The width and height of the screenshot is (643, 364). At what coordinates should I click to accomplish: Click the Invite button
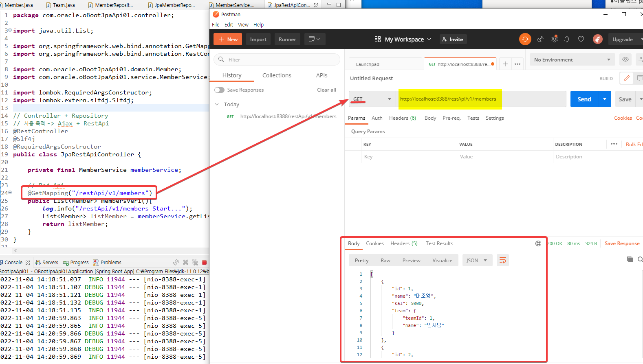point(453,39)
